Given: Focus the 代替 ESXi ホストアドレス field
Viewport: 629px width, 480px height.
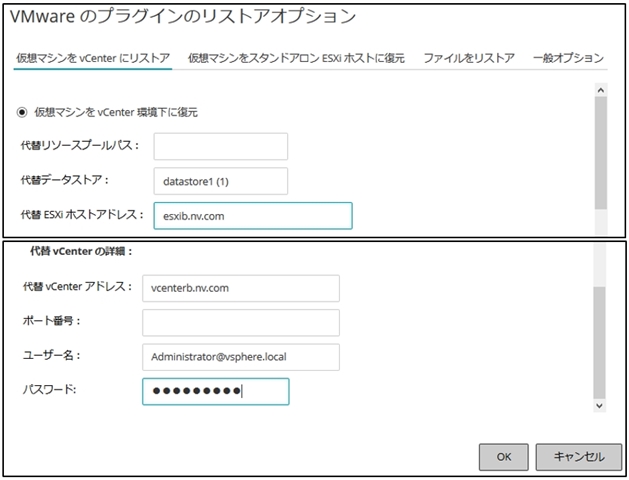Looking at the screenshot, I should (x=253, y=216).
